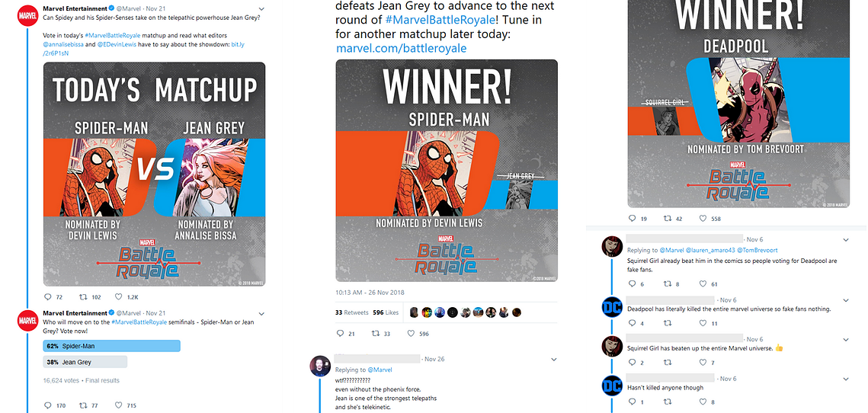This screenshot has width=868, height=413.
Task: Select the 62% Spider-Man poll option
Action: (x=112, y=346)
